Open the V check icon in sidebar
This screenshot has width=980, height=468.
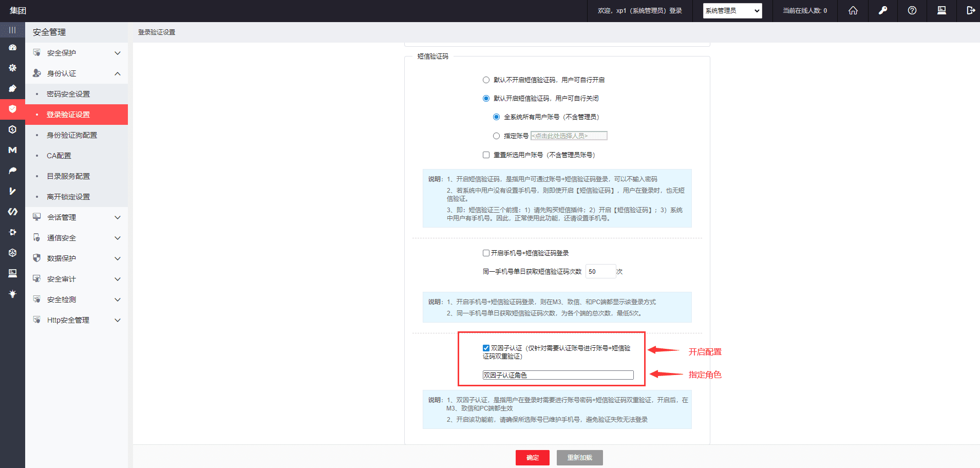[x=12, y=191]
